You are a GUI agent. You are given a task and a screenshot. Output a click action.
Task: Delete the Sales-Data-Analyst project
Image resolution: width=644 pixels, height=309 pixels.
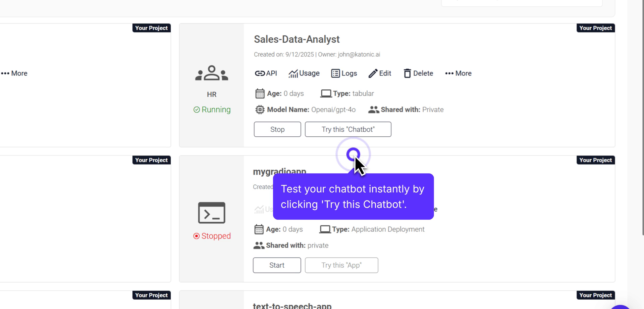click(x=418, y=73)
